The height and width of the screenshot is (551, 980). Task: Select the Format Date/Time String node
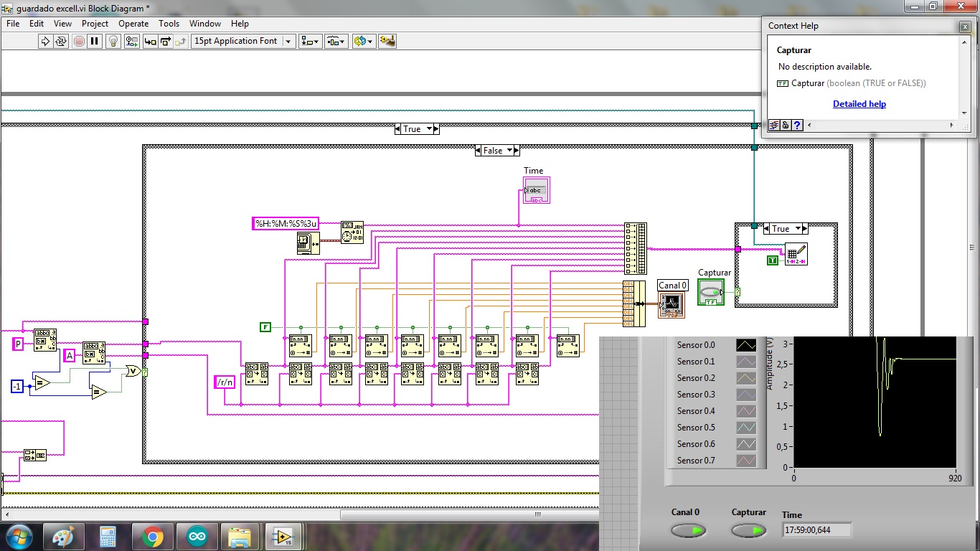coord(352,232)
